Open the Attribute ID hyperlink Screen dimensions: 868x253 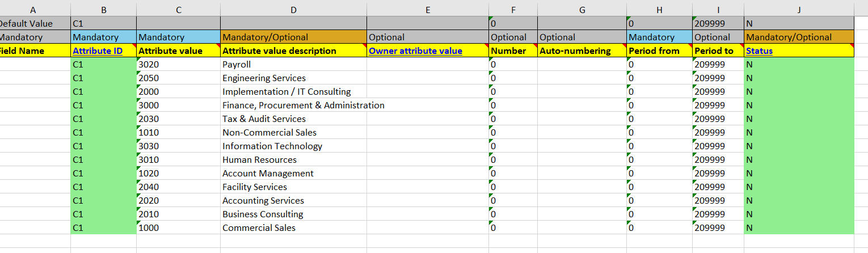[98, 51]
